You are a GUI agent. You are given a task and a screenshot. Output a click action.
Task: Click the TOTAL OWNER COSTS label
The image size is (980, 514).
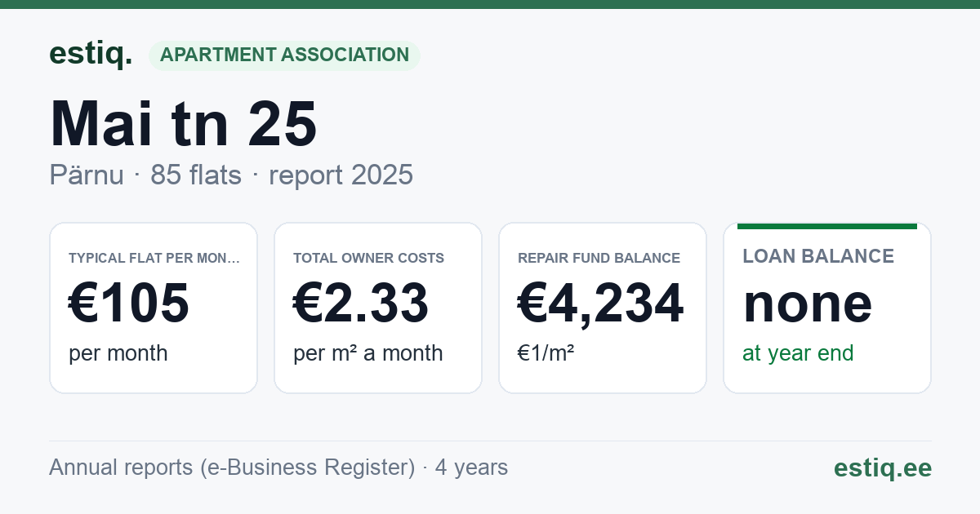369,258
